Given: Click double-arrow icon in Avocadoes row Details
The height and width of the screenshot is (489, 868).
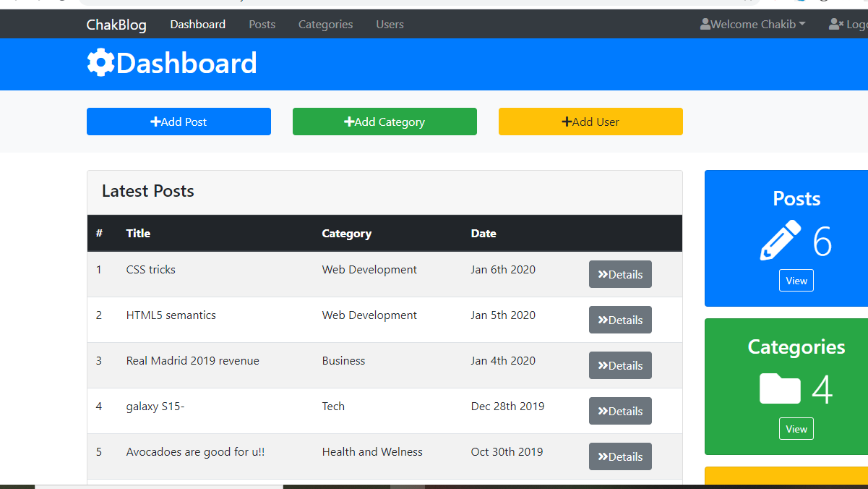Looking at the screenshot, I should click(603, 457).
